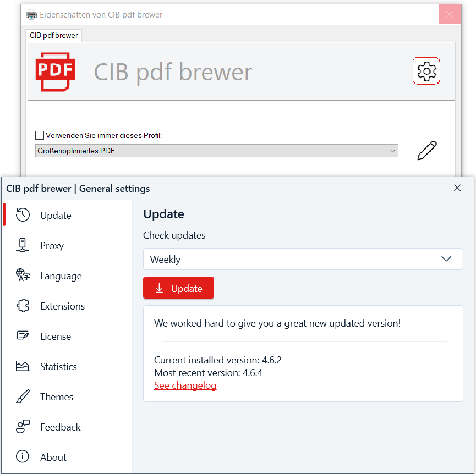Edit the profile with the pencil icon
The height and width of the screenshot is (474, 476).
(x=427, y=150)
